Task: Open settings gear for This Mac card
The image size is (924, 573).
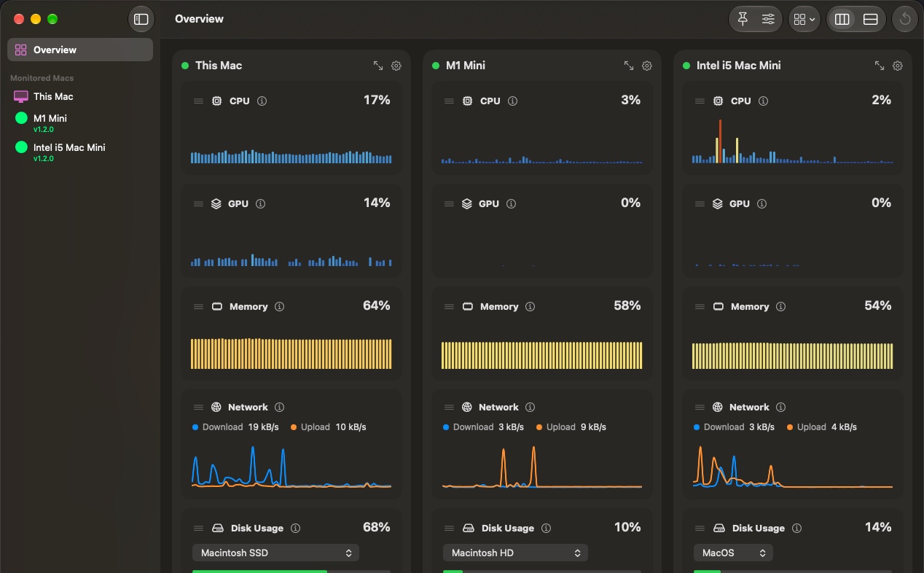Action: point(396,66)
